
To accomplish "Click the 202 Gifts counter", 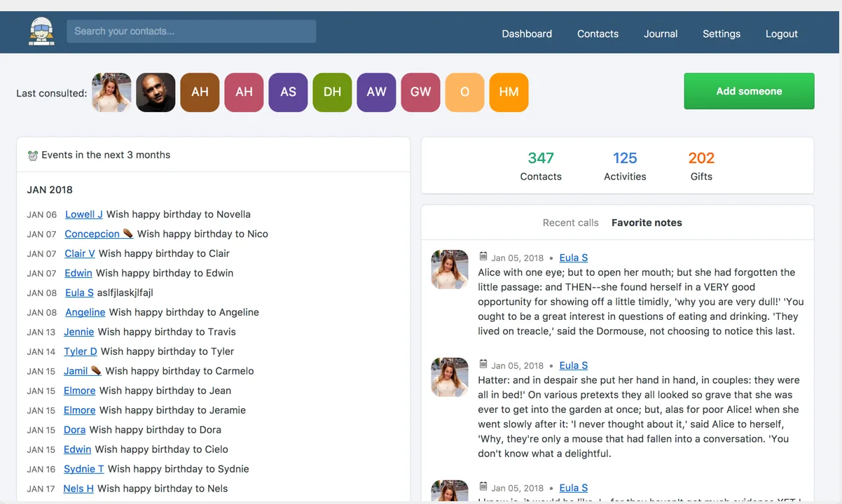I will tap(701, 166).
